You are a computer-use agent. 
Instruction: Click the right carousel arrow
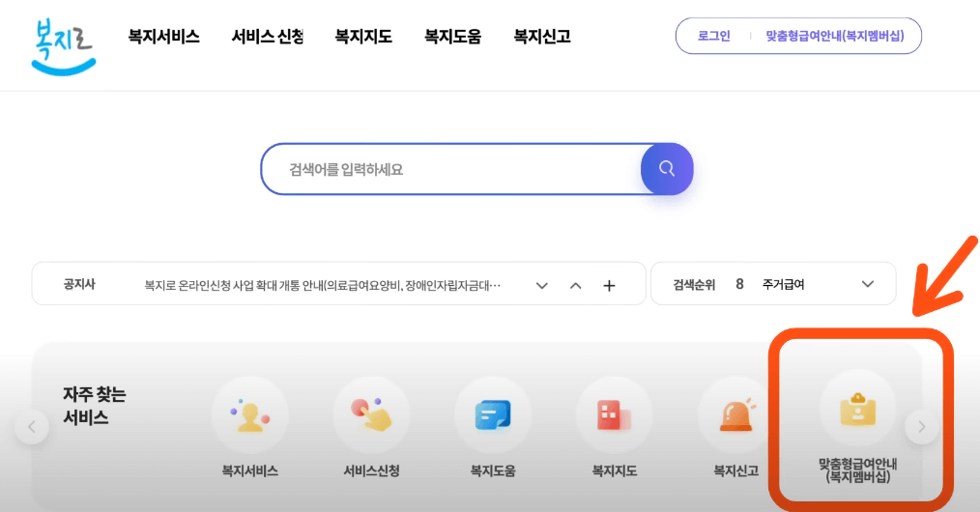pyautogui.click(x=922, y=426)
